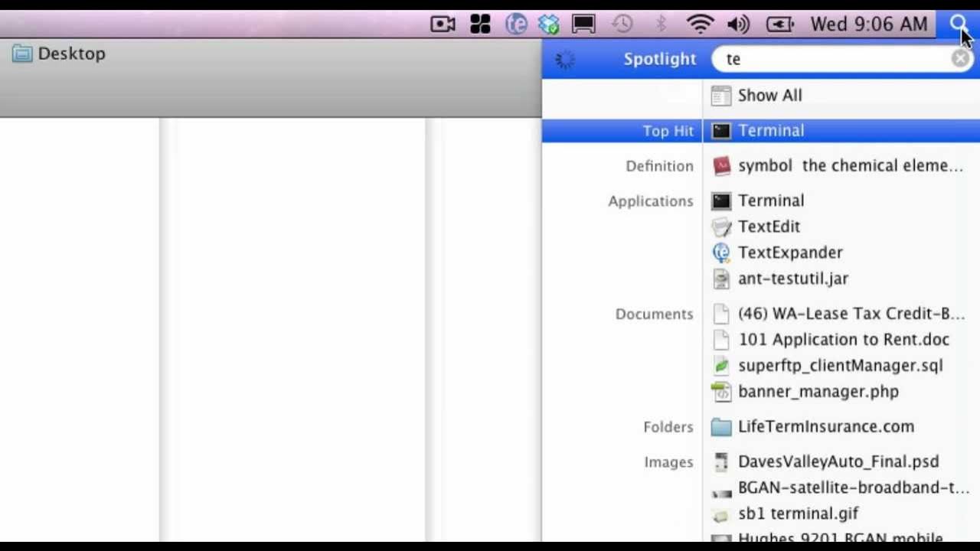Click the psd file thumbnail icon
980x551 pixels.
[721, 461]
